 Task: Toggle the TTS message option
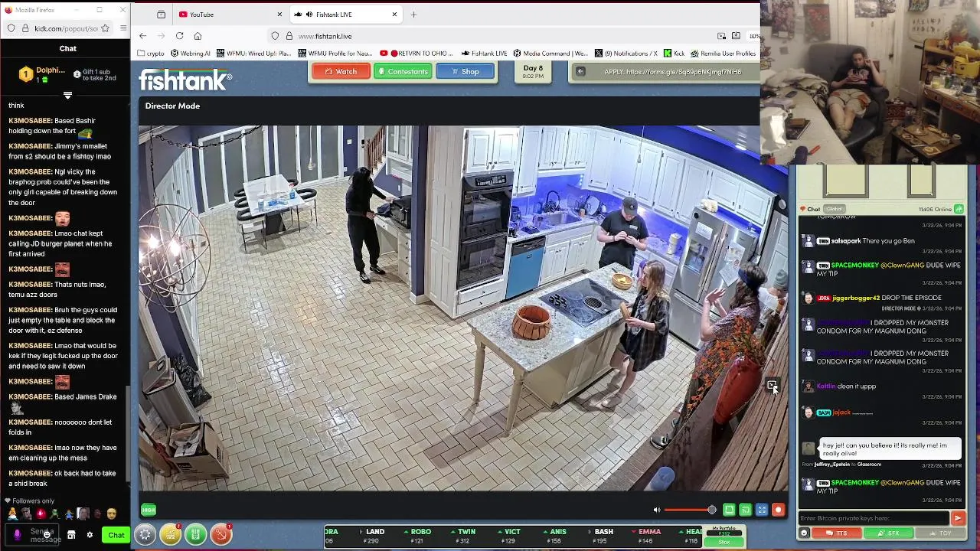836,533
